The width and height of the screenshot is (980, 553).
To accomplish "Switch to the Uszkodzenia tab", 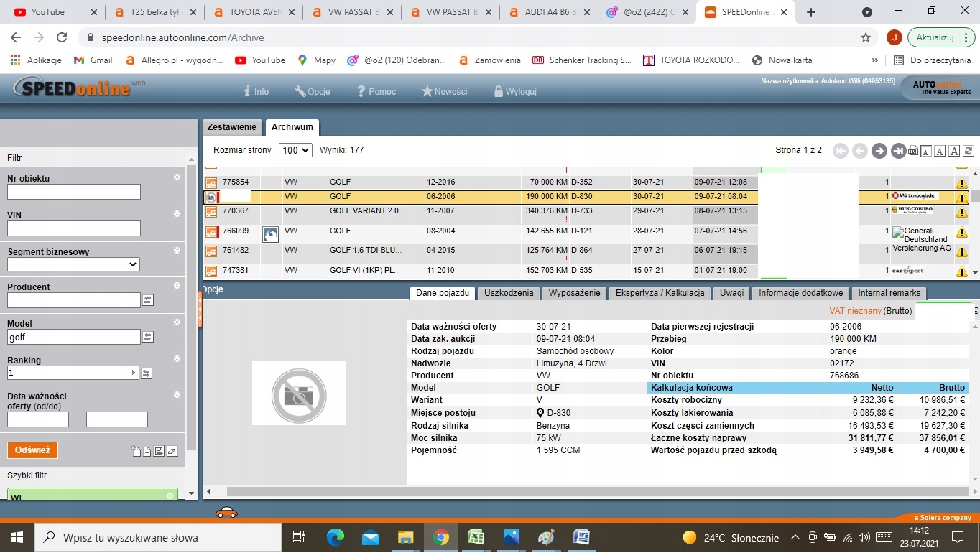I will 509,293.
